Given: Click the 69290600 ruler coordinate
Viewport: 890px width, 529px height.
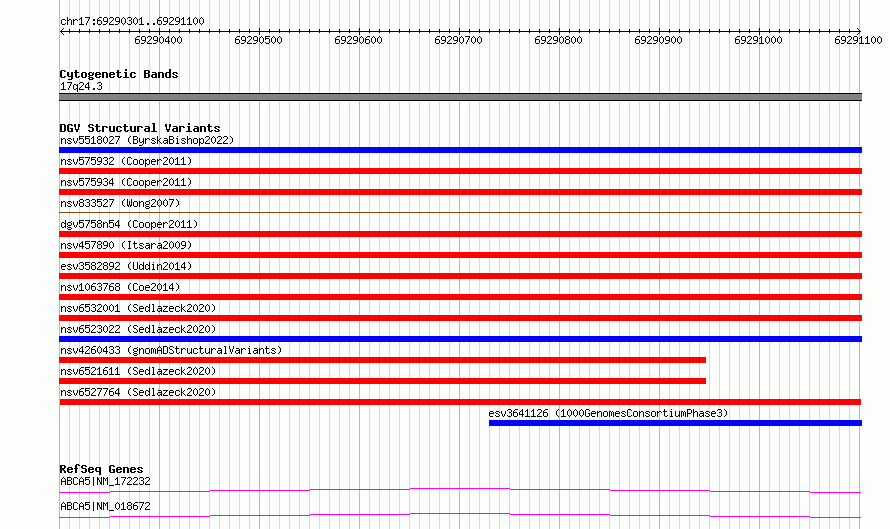Looking at the screenshot, I should point(358,40).
